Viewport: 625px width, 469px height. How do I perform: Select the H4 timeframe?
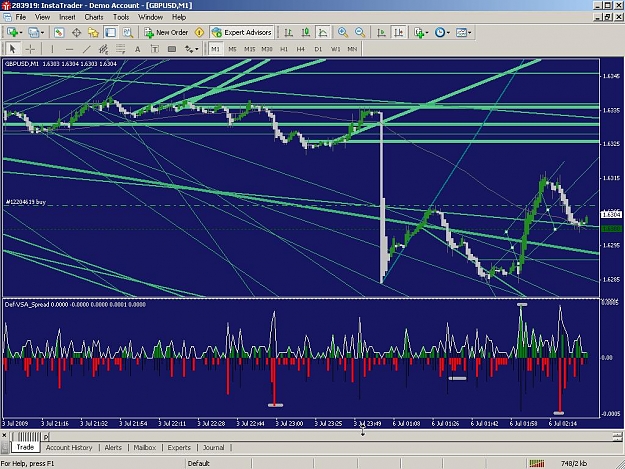coord(301,49)
